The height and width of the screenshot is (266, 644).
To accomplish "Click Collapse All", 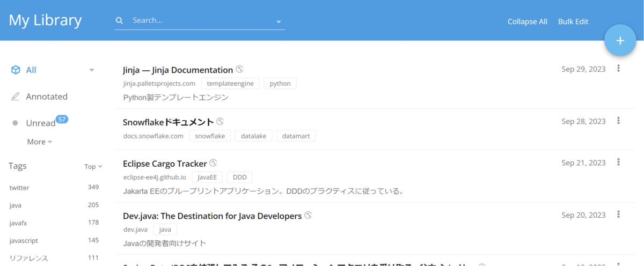I will (528, 21).
